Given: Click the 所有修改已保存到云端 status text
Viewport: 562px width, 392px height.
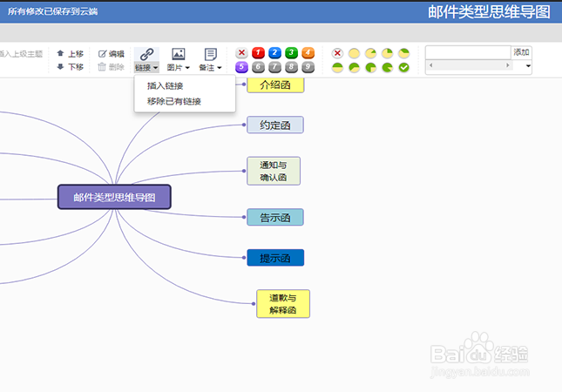Looking at the screenshot, I should coord(52,11).
